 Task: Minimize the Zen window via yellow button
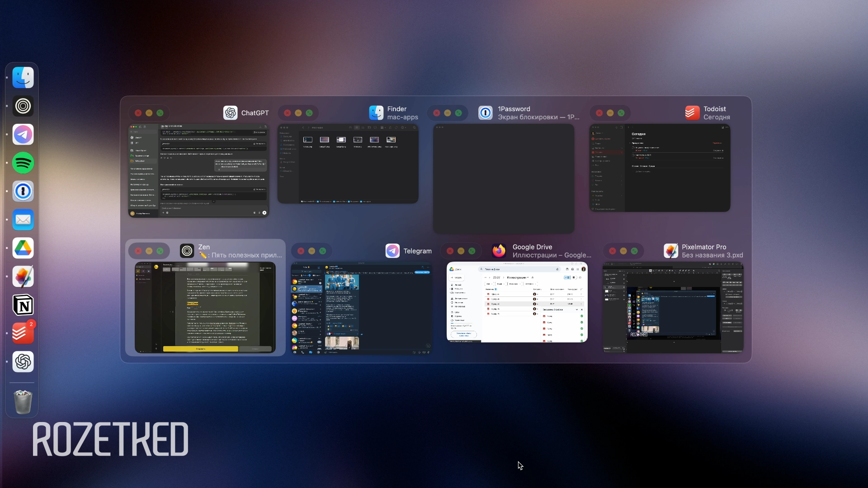tap(149, 251)
